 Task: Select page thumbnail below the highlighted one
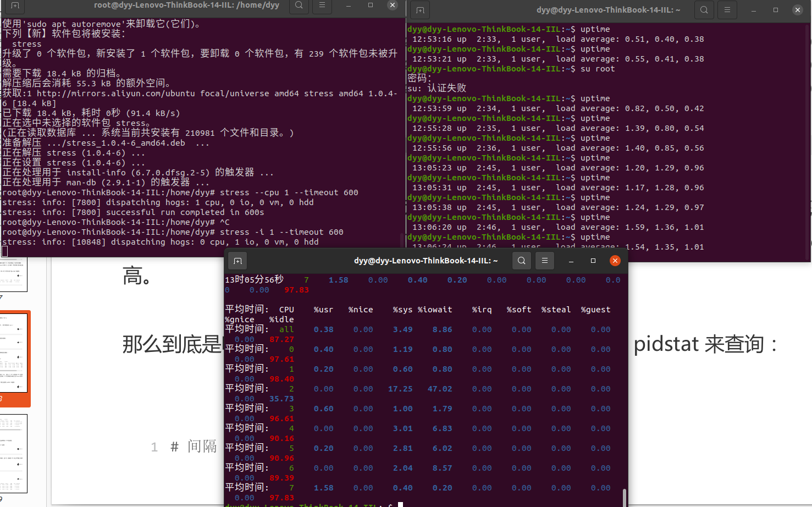coord(13,454)
